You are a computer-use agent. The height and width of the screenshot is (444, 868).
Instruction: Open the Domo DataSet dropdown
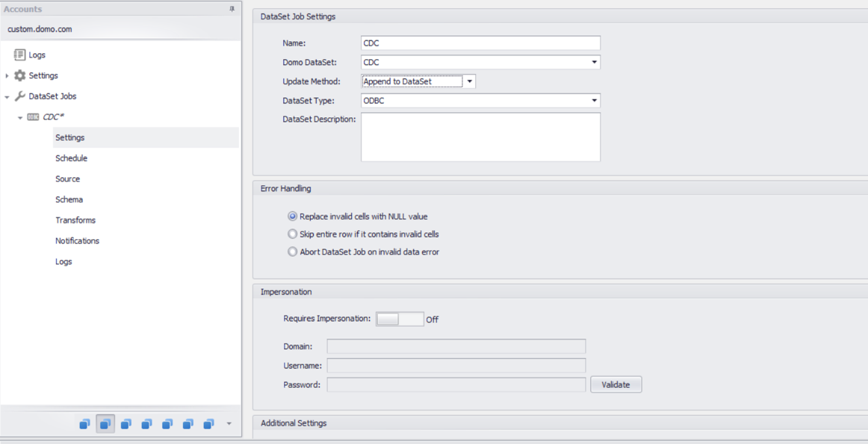pos(594,63)
